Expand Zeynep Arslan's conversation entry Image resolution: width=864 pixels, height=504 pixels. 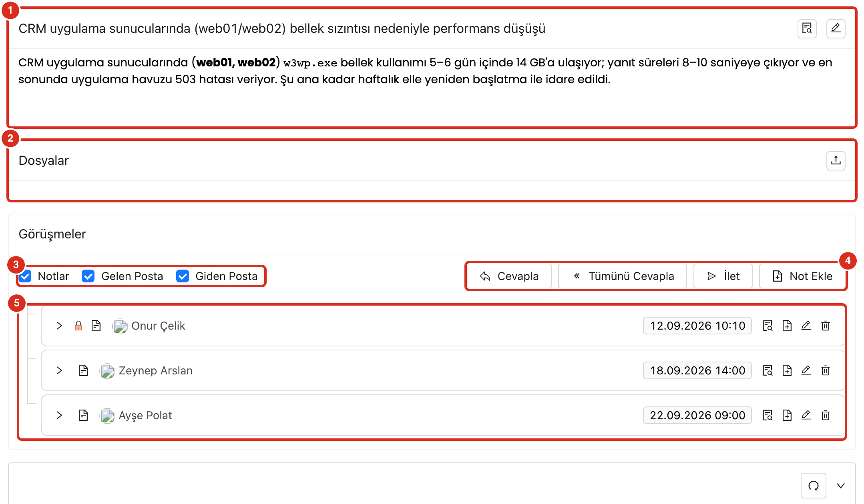59,371
